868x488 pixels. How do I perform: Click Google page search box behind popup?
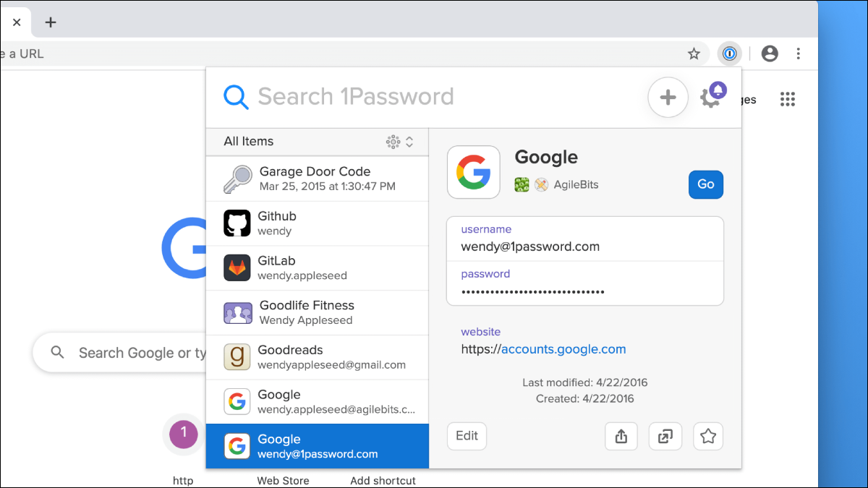pos(119,353)
